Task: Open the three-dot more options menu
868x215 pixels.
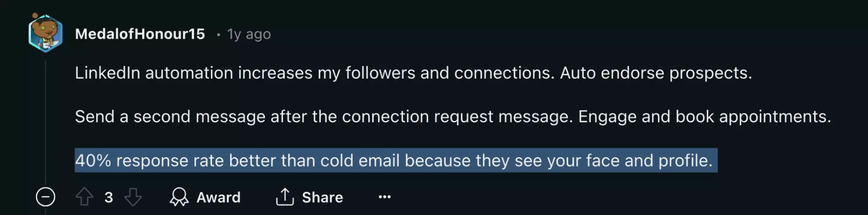Action: click(384, 197)
